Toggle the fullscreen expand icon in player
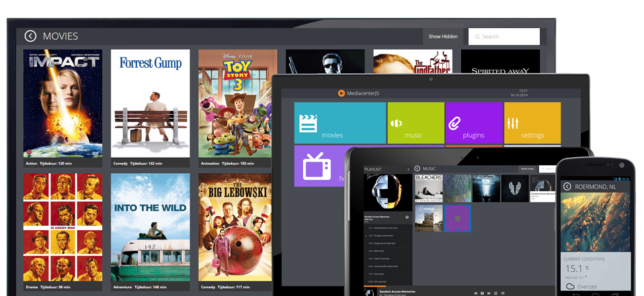 click(x=495, y=293)
